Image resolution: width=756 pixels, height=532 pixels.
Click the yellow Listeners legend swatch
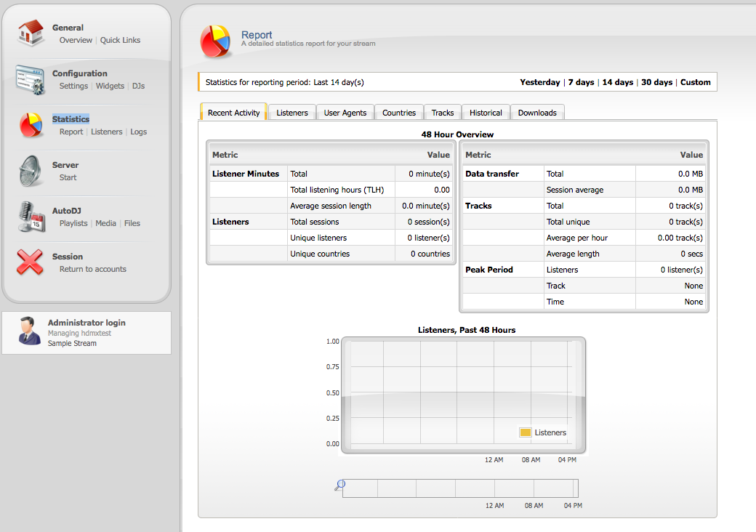tap(525, 432)
